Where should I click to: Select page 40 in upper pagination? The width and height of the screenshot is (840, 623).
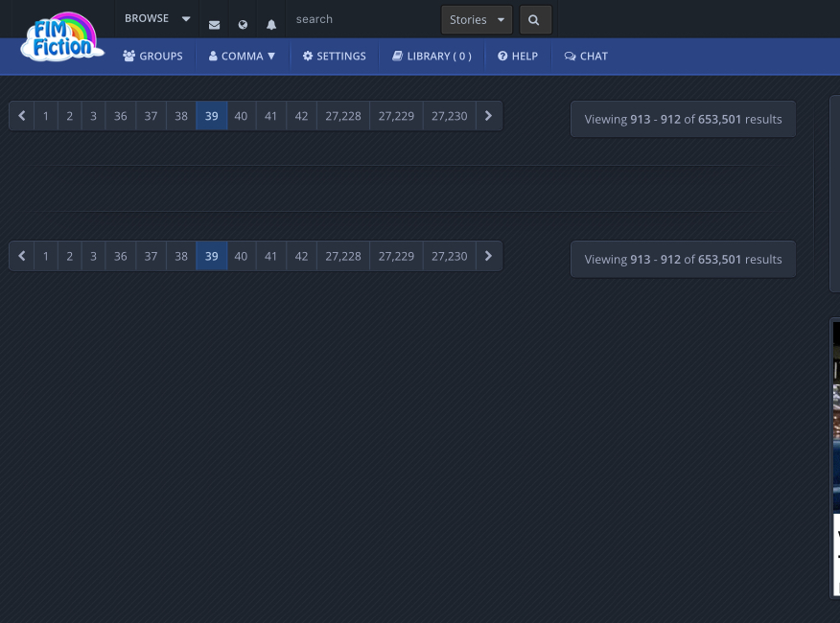click(x=241, y=116)
